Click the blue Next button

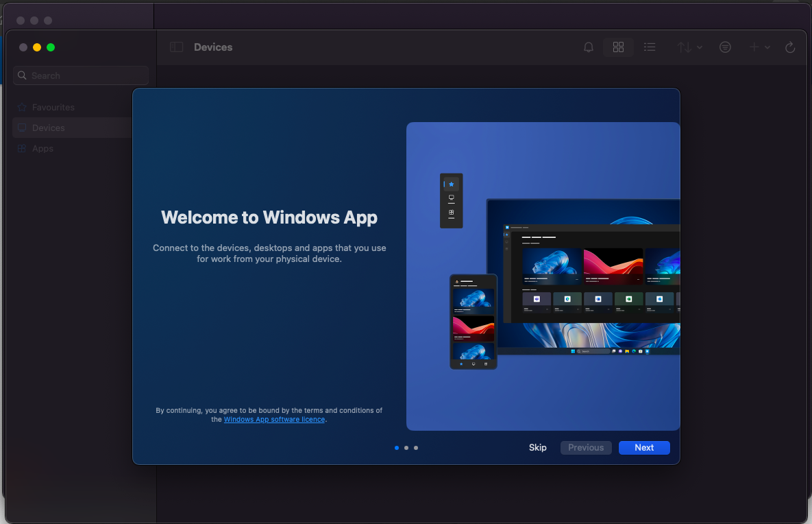click(x=644, y=447)
